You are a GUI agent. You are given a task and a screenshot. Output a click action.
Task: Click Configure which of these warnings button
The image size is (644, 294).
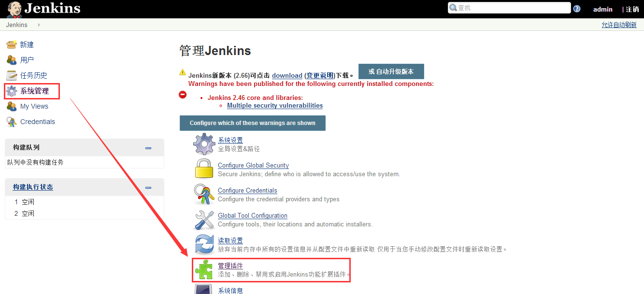pos(252,123)
